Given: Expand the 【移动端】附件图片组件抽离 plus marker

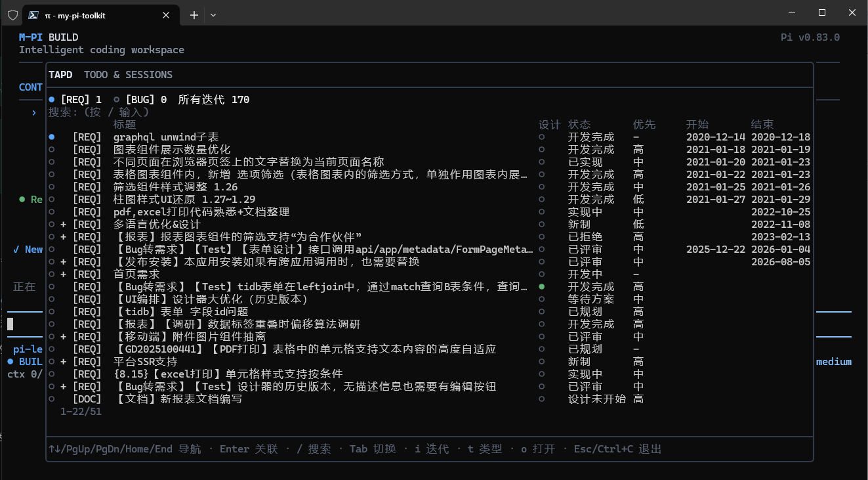Looking at the screenshot, I should 64,337.
